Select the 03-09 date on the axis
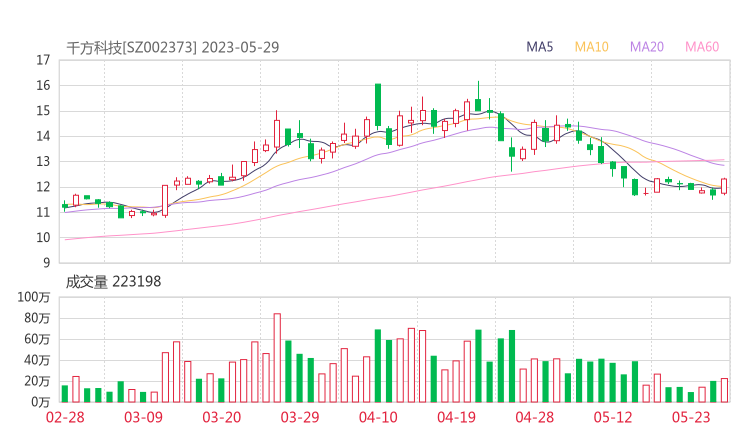Image resolution: width=740 pixels, height=440 pixels. tap(143, 418)
